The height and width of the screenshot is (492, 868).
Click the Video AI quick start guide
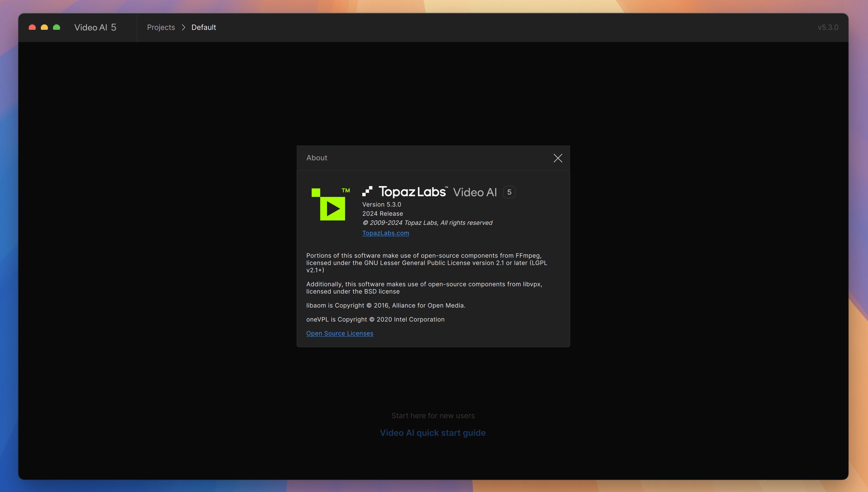pos(433,432)
